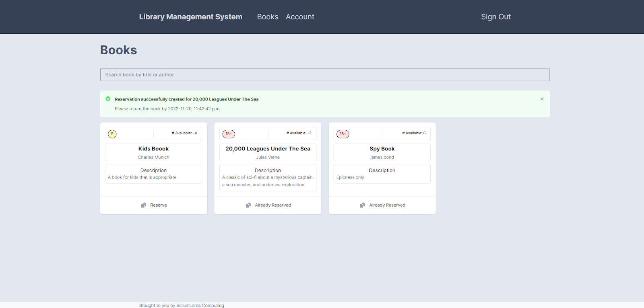Reserve the Kids Boook
The height and width of the screenshot is (308, 644).
(x=154, y=205)
